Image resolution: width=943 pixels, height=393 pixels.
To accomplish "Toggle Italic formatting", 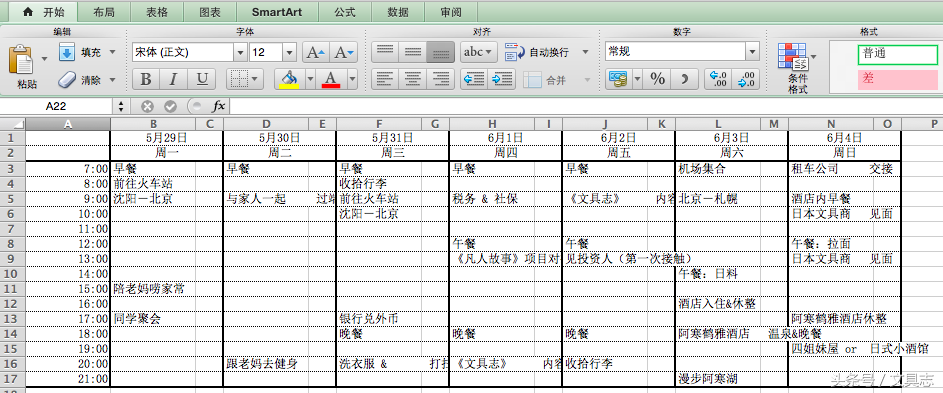I will pyautogui.click(x=173, y=79).
